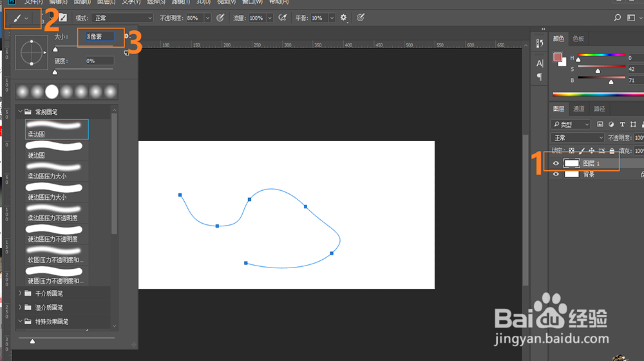The image size is (644, 361).
Task: Enable airbrush-style build-up icon after flow
Action: tap(282, 17)
